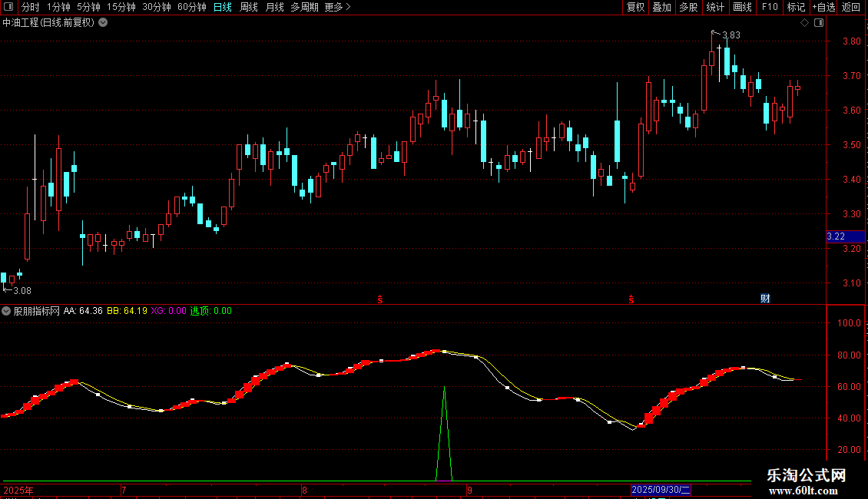Click the 股朋指标网 indicator name

37,311
